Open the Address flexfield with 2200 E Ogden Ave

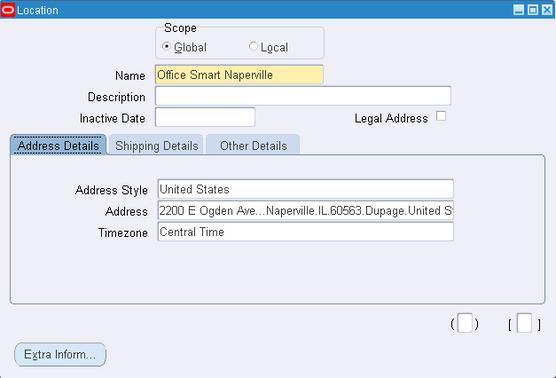coord(306,211)
